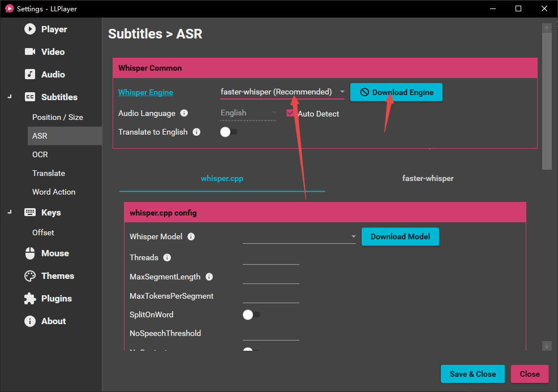This screenshot has width=558, height=392.
Task: Click the About info icon in sidebar
Action: tap(30, 321)
